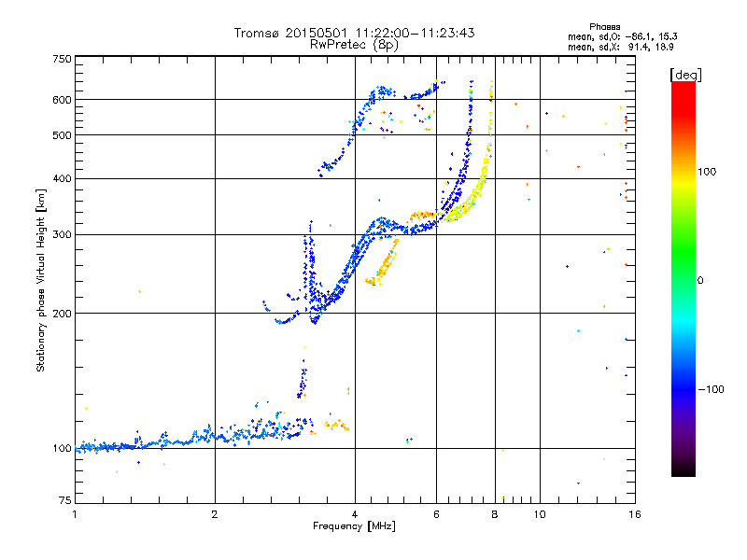Image resolution: width=747 pixels, height=560 pixels.
Task: Click the y-axis label '500'
Action: coord(62,135)
